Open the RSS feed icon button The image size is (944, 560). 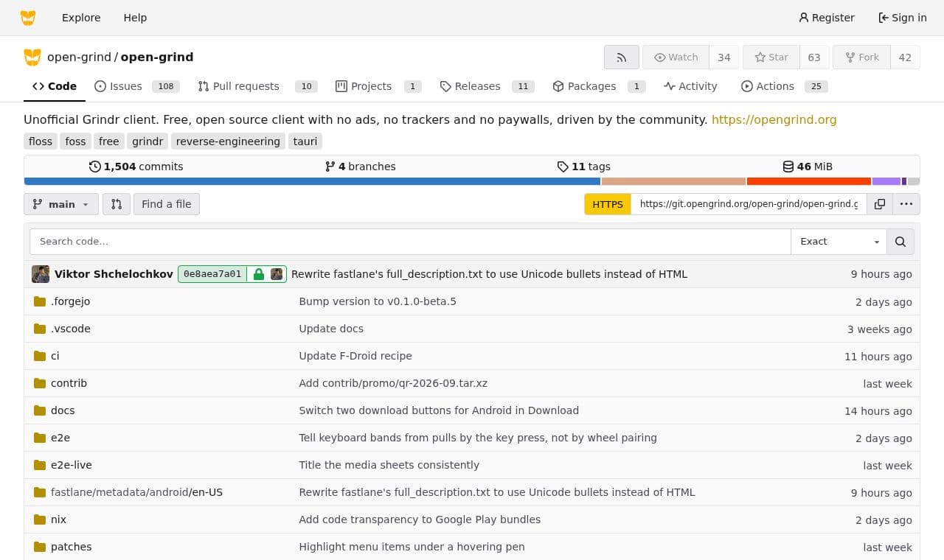pos(622,57)
